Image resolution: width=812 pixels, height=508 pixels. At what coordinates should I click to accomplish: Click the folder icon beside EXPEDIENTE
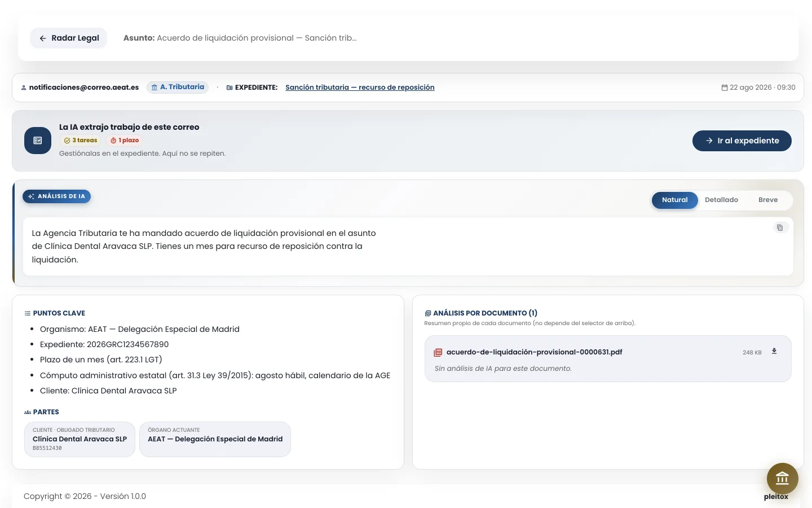point(230,87)
